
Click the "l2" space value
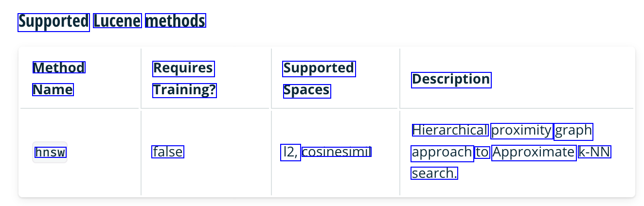[x=291, y=152]
